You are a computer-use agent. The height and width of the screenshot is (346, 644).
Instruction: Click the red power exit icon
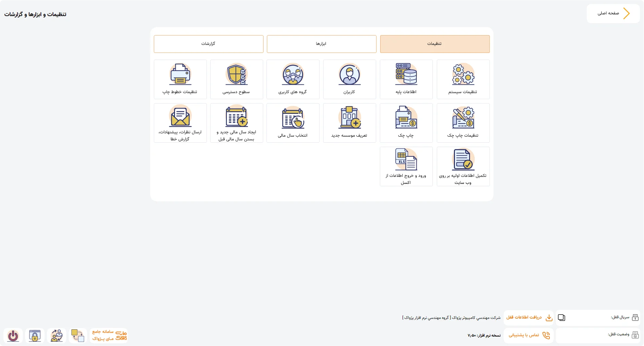pos(13,336)
